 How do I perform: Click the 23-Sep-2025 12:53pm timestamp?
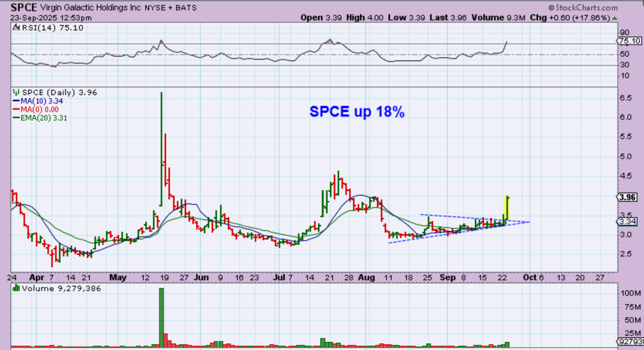(51, 18)
